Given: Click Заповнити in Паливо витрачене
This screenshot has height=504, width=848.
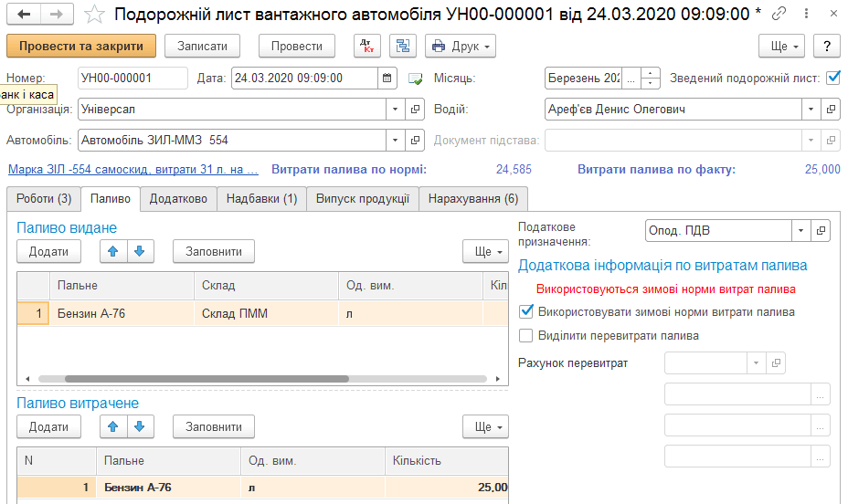Looking at the screenshot, I should [214, 426].
